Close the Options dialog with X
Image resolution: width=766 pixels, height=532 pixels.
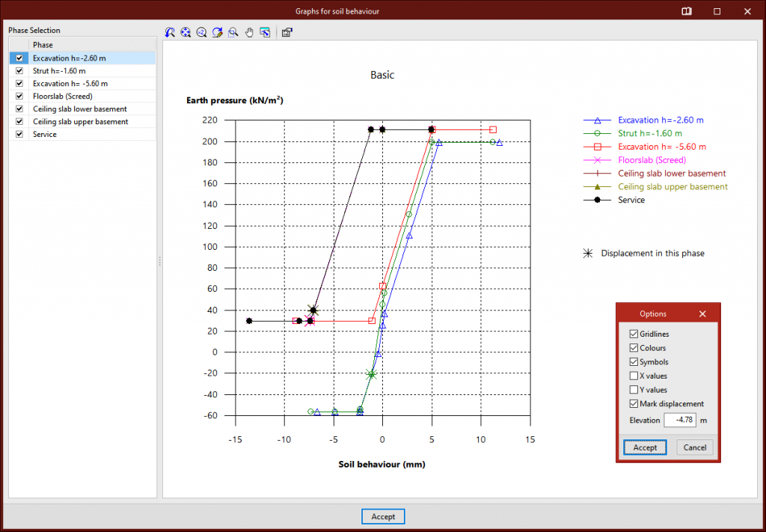point(702,314)
